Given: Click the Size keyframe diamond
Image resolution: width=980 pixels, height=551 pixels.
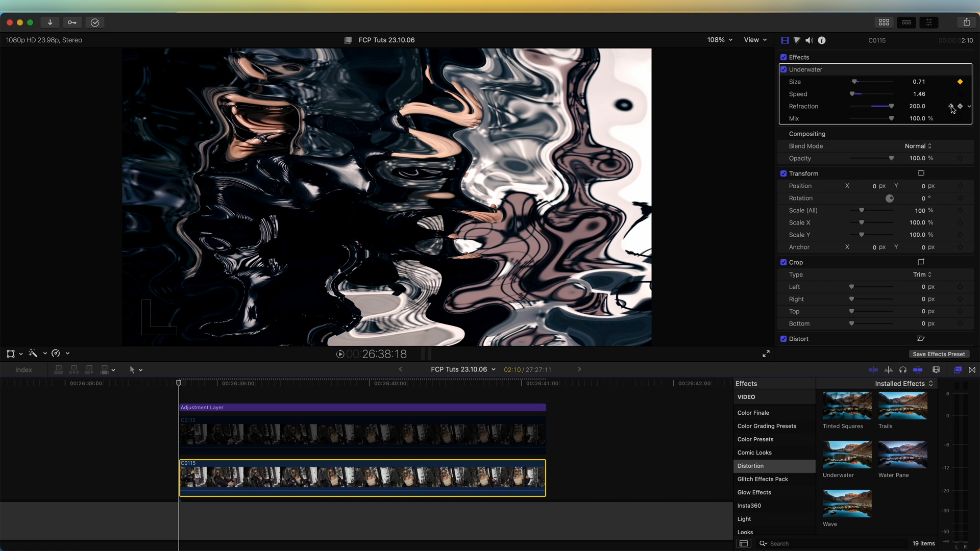Looking at the screenshot, I should click(960, 82).
